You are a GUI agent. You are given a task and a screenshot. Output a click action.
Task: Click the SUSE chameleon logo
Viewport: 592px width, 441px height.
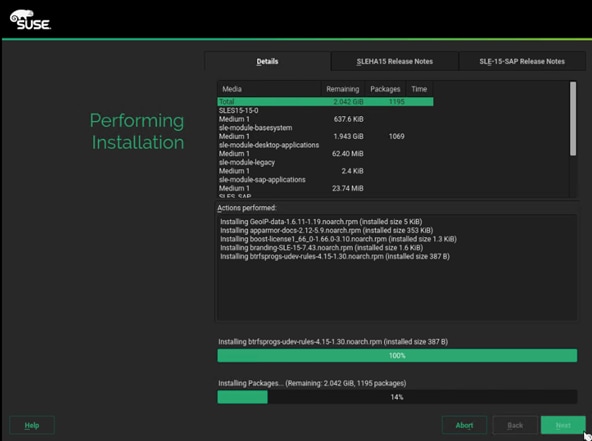point(30,20)
